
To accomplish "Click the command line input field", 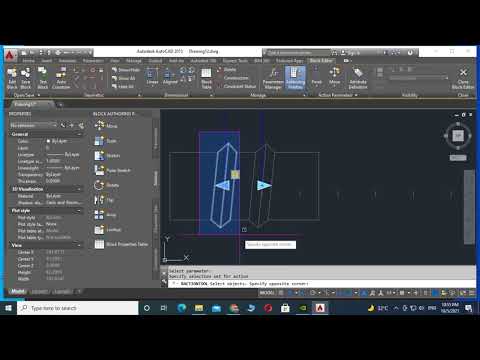I will 322,284.
